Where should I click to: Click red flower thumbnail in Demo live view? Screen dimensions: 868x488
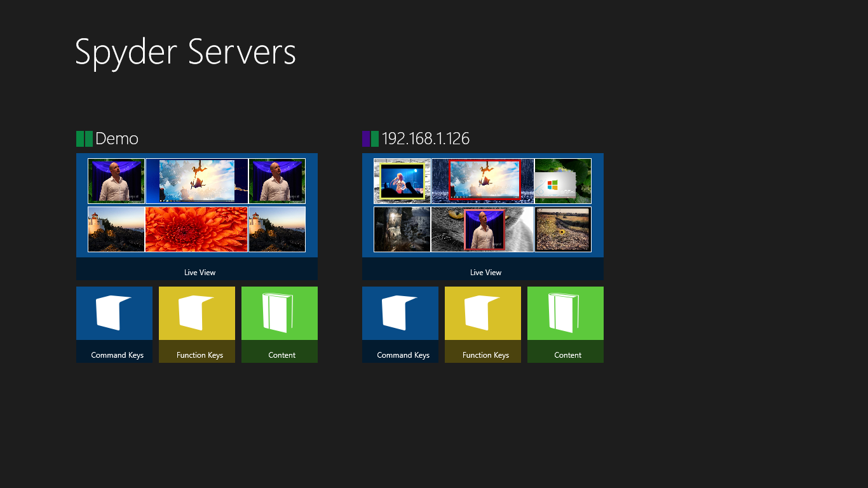pyautogui.click(x=196, y=229)
